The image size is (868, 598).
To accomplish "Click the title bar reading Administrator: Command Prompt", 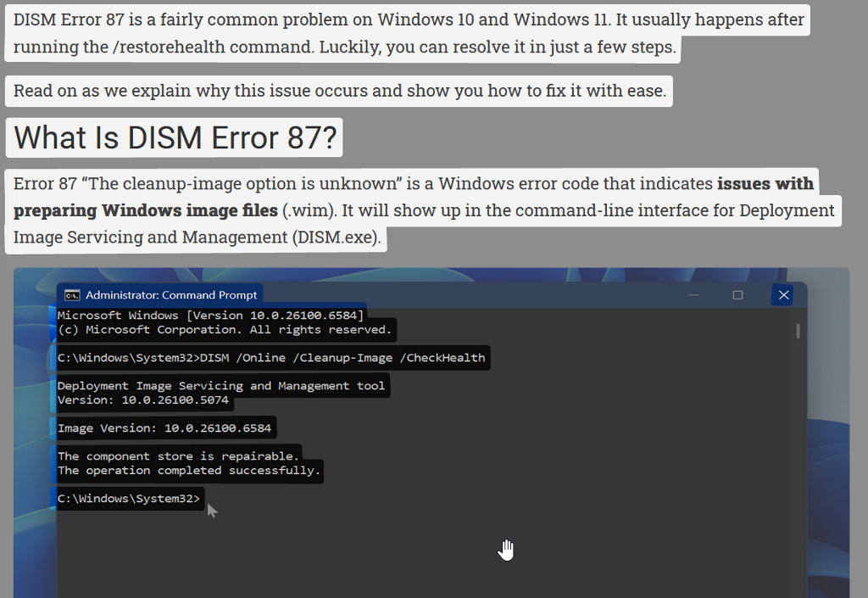I will click(x=170, y=294).
